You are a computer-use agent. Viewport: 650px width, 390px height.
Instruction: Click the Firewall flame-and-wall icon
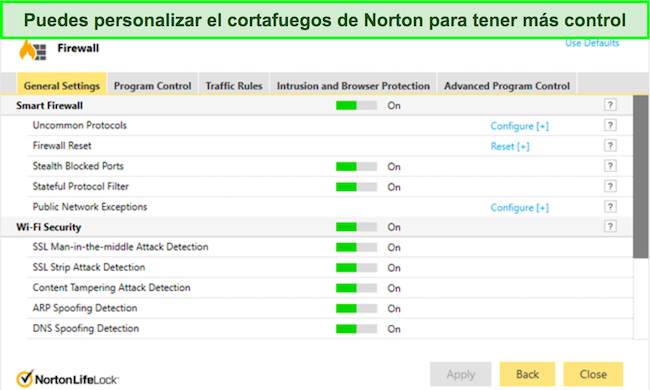pos(33,51)
